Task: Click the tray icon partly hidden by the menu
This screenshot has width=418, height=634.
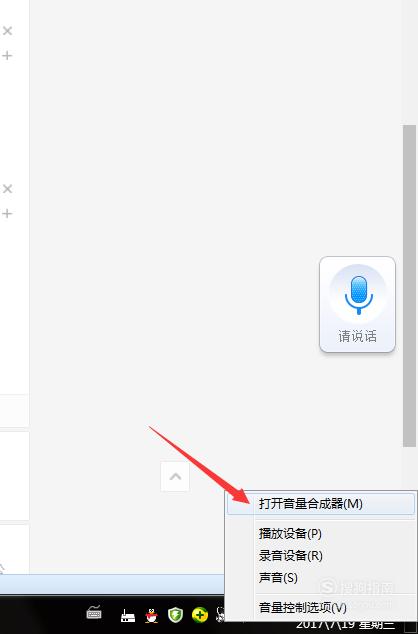Action: pyautogui.click(x=220, y=615)
